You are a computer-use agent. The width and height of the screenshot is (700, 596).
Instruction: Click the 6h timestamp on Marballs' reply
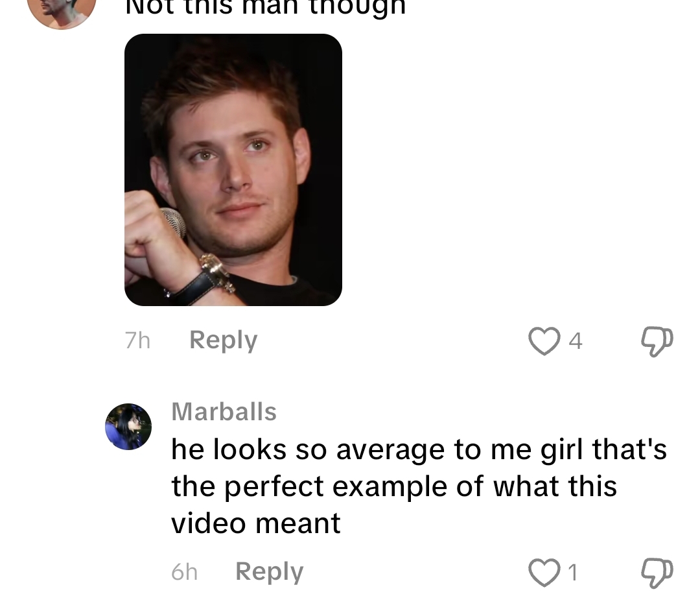pyautogui.click(x=184, y=572)
